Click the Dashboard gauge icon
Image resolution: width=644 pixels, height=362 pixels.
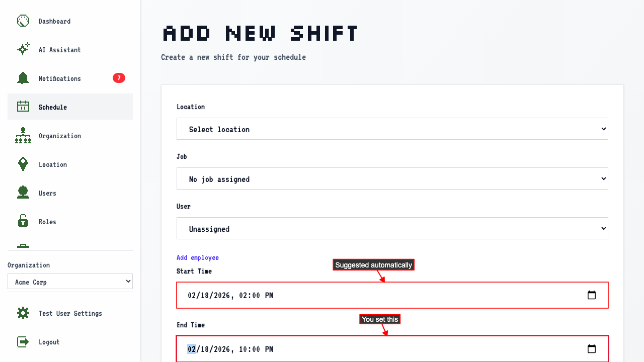point(23,21)
